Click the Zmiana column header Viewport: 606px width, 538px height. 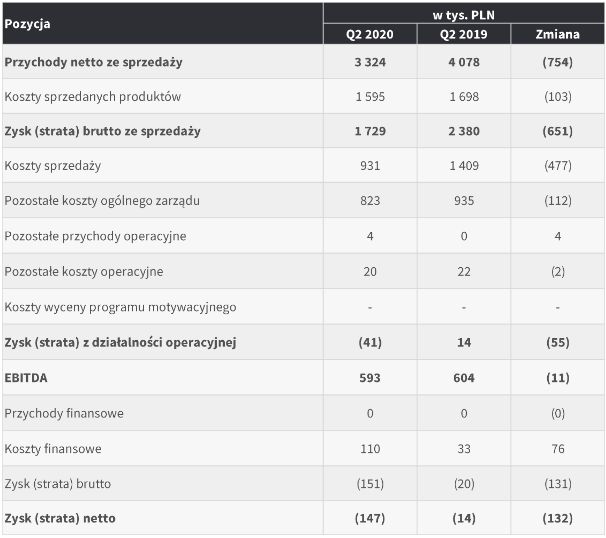coord(558,34)
